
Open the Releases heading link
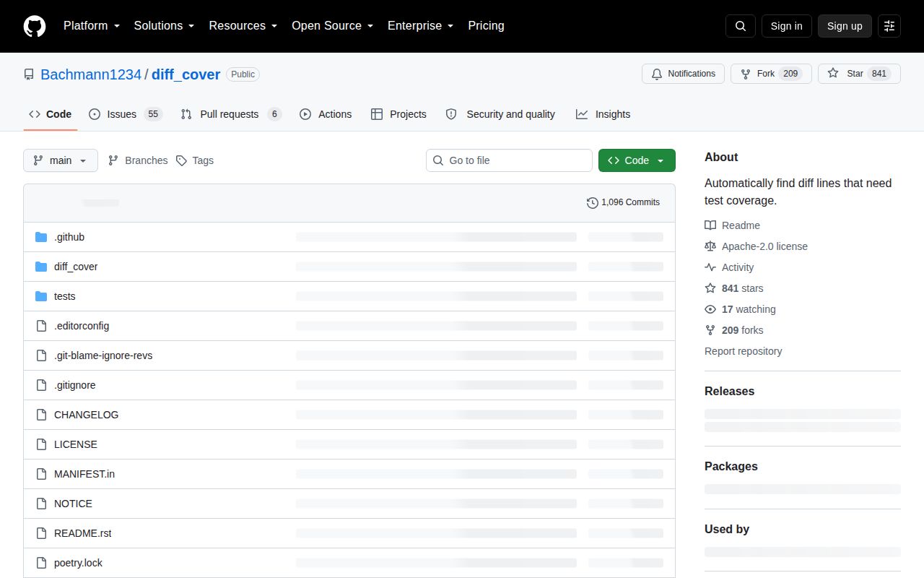729,391
